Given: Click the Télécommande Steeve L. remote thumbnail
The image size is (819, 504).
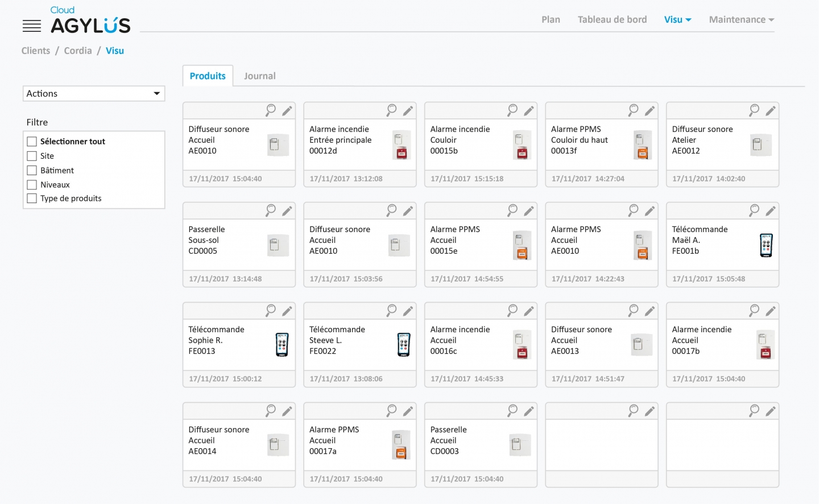Looking at the screenshot, I should coord(404,345).
